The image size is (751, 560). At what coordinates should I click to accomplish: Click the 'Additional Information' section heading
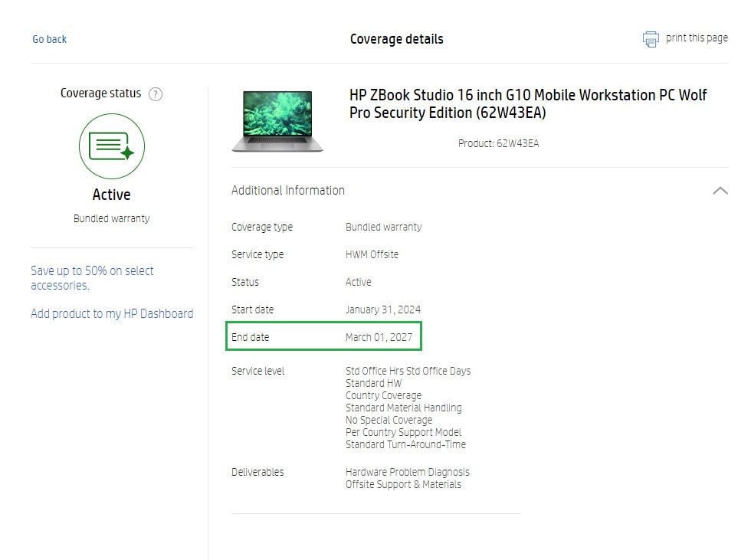[x=288, y=190]
